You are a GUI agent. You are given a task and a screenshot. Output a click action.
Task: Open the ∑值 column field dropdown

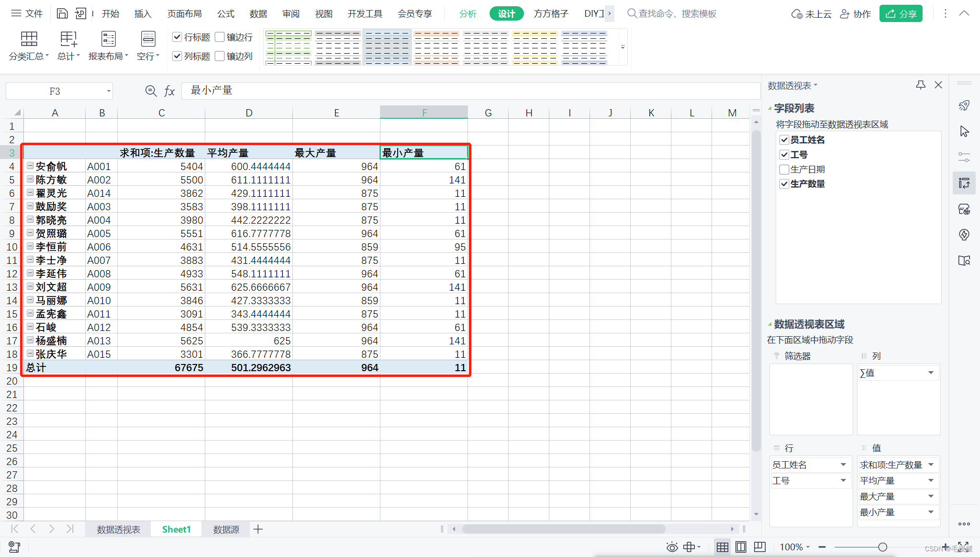point(931,373)
